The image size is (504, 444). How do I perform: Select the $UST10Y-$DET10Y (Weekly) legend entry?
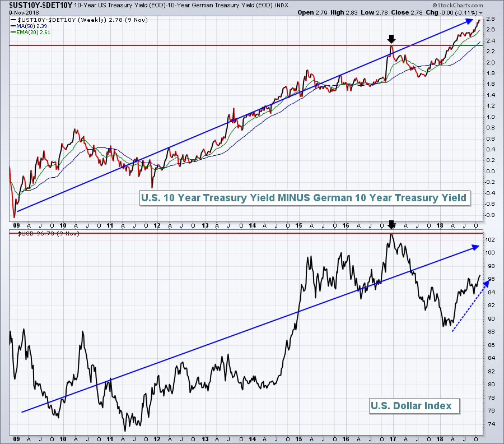click(80, 20)
